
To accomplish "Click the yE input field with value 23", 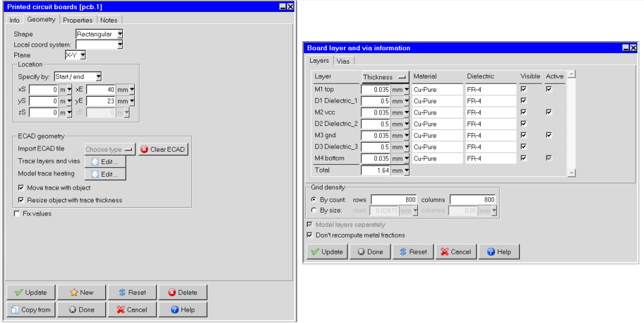I will pos(101,101).
